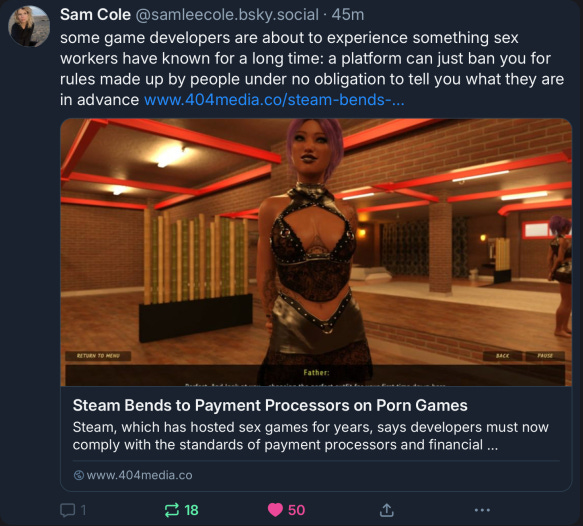Open the 45m post timestamp
The image size is (583, 526).
(x=348, y=15)
